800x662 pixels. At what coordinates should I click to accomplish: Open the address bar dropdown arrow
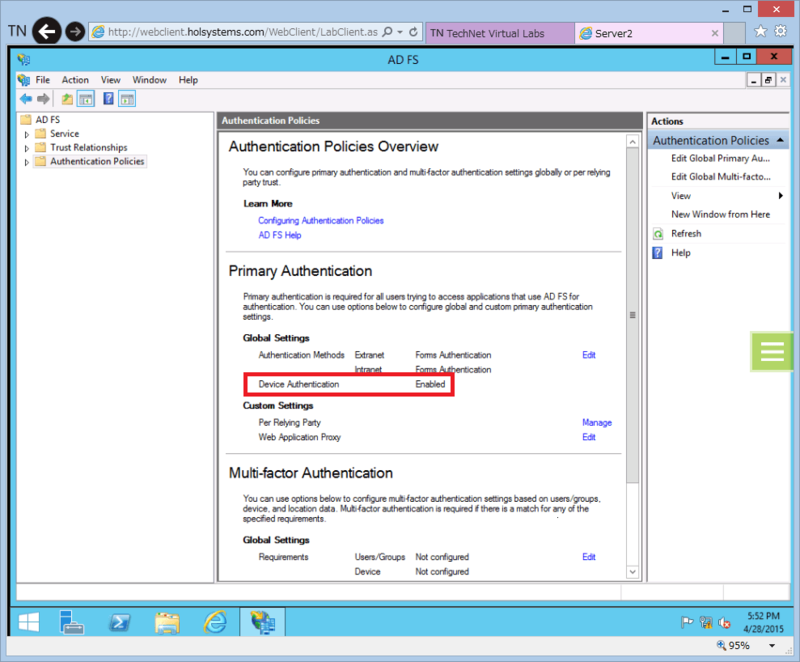point(400,32)
